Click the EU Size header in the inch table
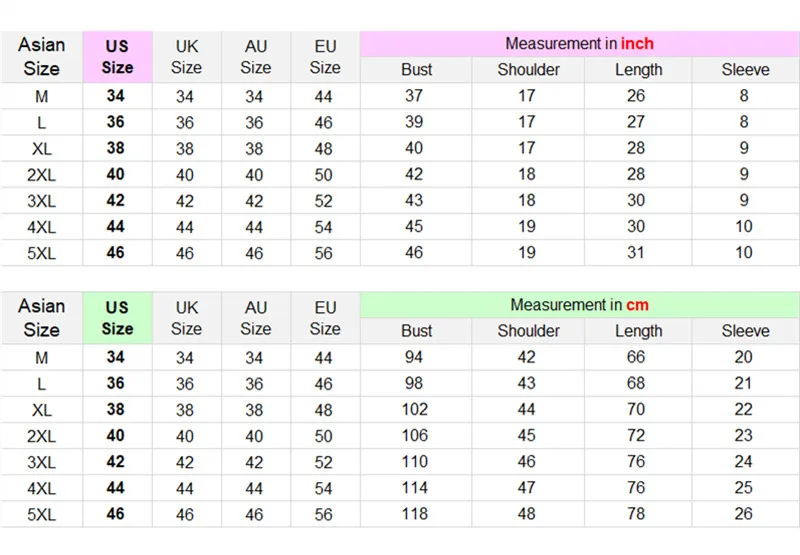The width and height of the screenshot is (800, 555). pyautogui.click(x=325, y=57)
